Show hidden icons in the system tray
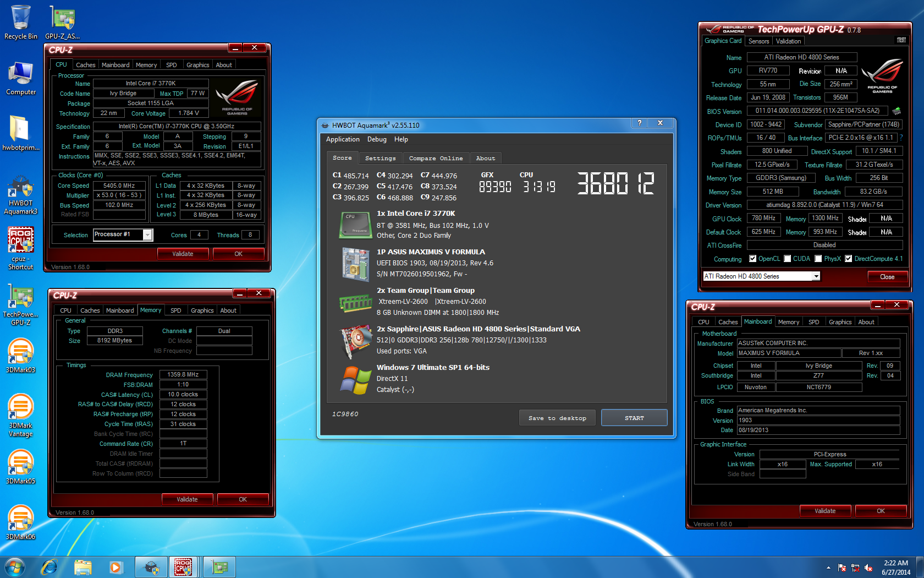The width and height of the screenshot is (924, 578). point(828,568)
